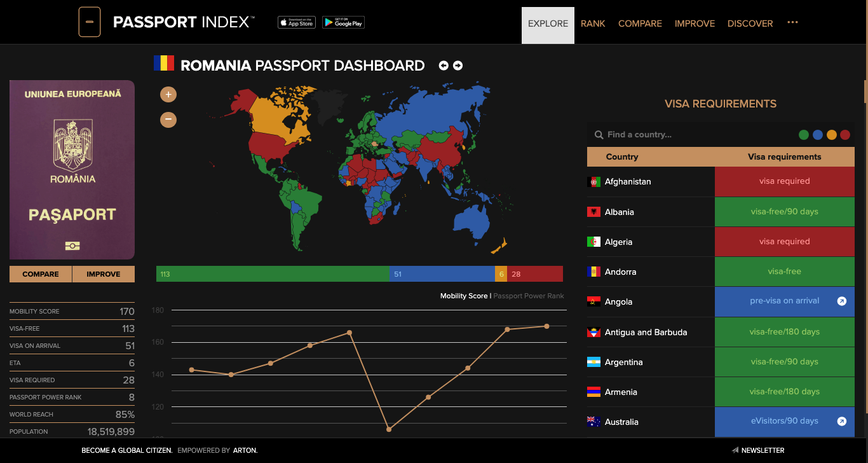Go to previous passport with left arrow
Screen dimensions: 868x463
tap(444, 66)
